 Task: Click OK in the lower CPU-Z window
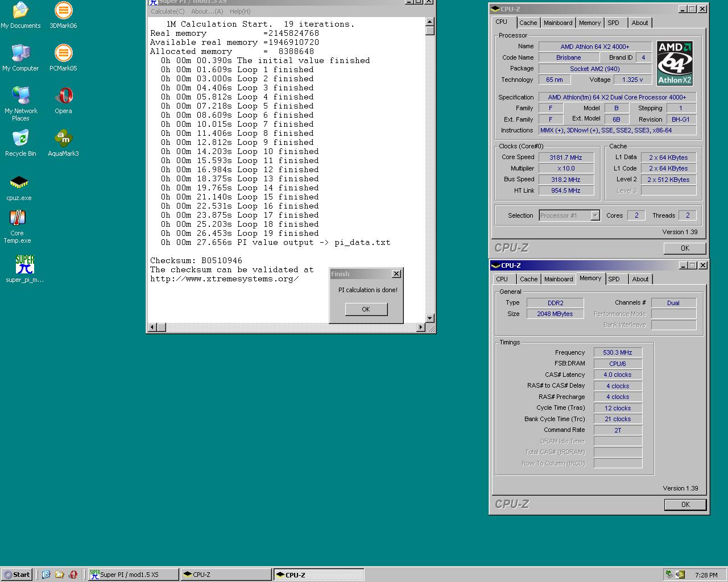click(x=685, y=505)
